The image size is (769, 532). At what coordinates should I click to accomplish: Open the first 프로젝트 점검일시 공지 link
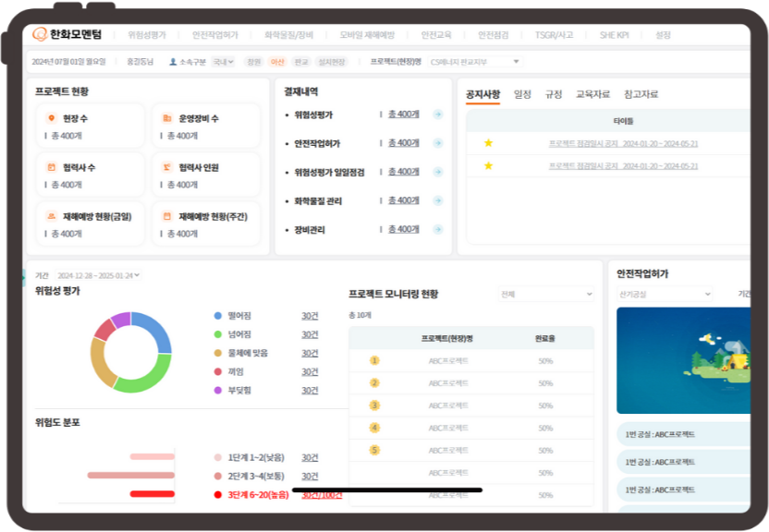click(x=623, y=143)
